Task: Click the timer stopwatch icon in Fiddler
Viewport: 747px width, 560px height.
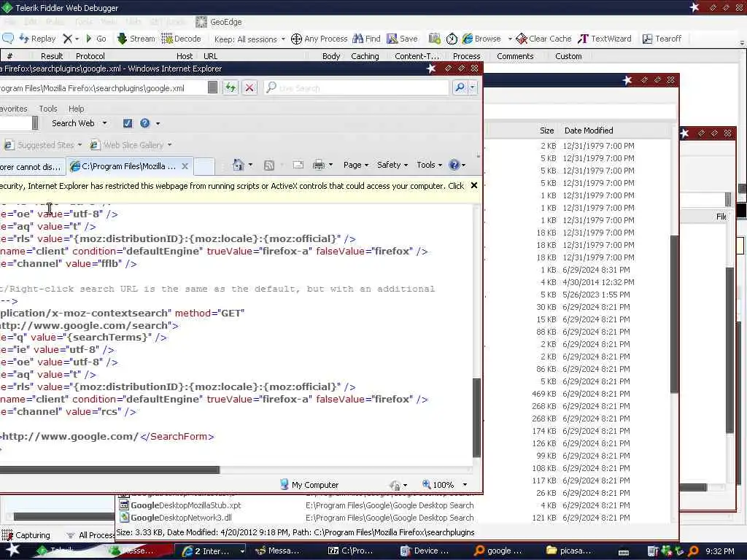Action: tap(452, 39)
